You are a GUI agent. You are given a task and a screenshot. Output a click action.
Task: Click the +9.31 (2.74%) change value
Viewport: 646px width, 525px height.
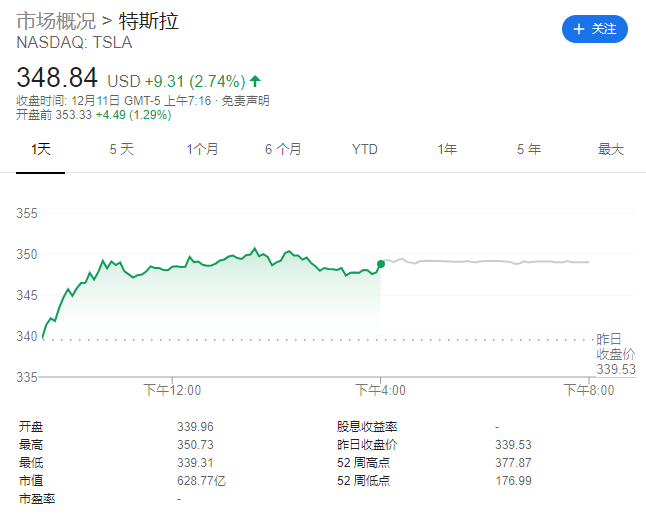tap(195, 81)
